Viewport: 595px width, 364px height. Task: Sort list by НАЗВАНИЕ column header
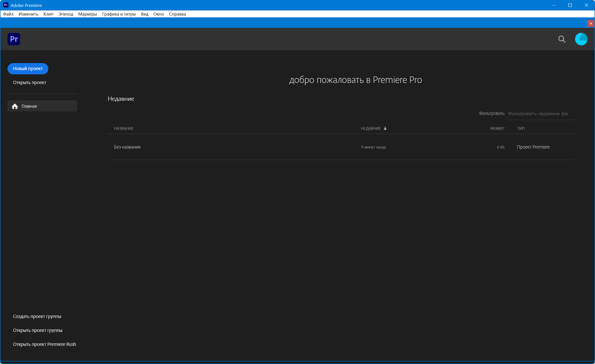(x=124, y=128)
